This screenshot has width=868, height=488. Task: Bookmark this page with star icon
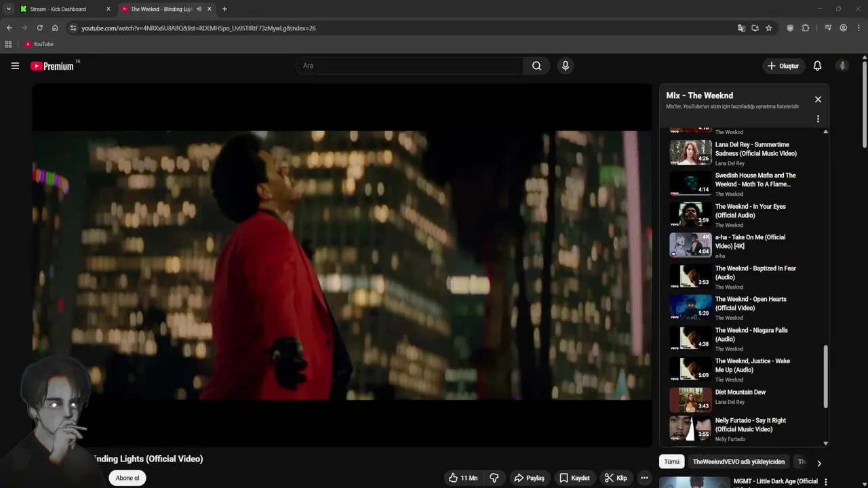pyautogui.click(x=768, y=28)
